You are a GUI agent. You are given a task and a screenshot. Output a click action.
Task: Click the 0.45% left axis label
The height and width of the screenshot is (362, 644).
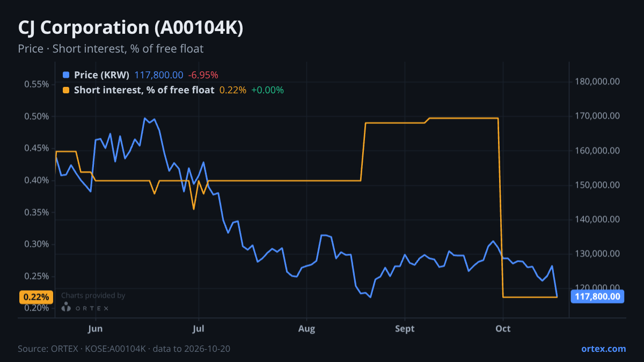point(36,149)
